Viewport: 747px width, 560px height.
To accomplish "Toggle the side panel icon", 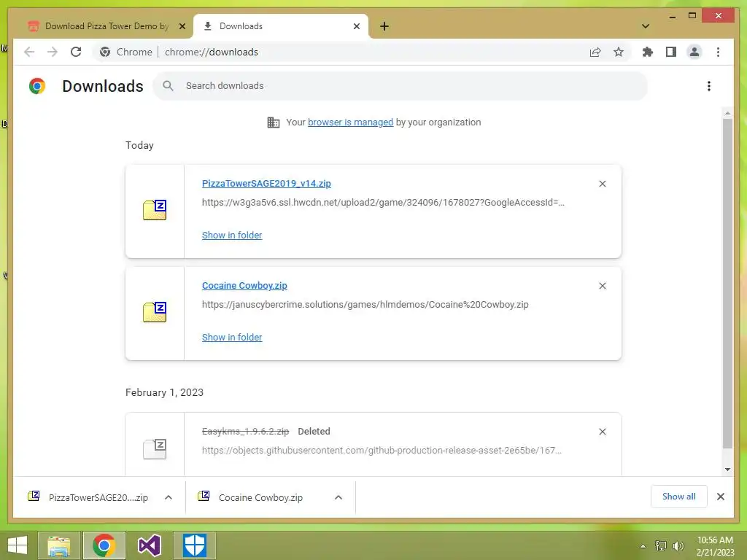I will click(671, 52).
